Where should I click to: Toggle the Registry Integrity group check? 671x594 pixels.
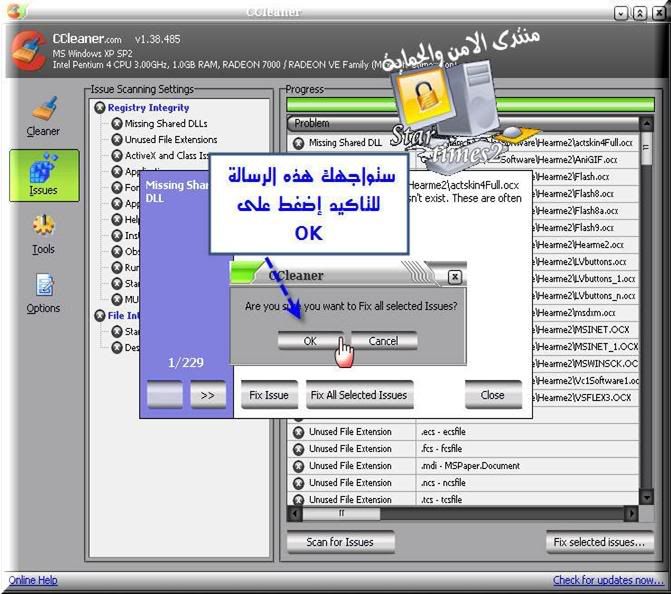(100, 107)
